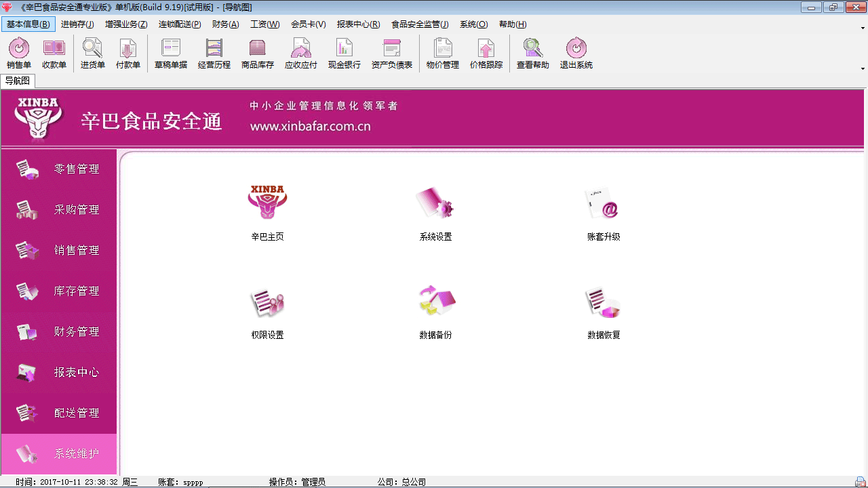Click the 经营历程 business history icon

[214, 54]
